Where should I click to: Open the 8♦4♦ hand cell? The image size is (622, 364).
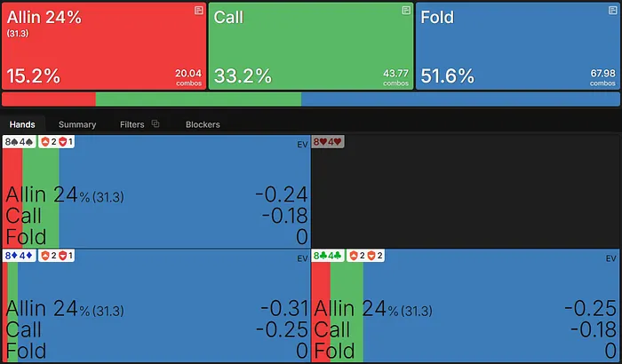click(155, 305)
